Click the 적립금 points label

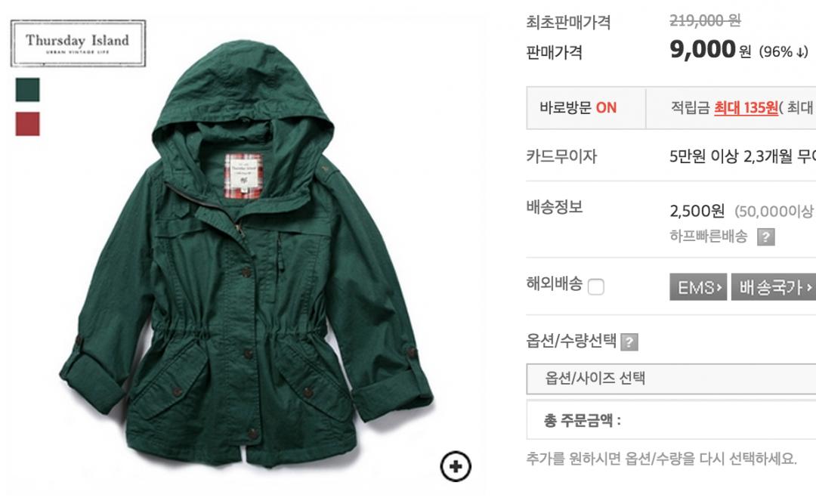click(690, 108)
